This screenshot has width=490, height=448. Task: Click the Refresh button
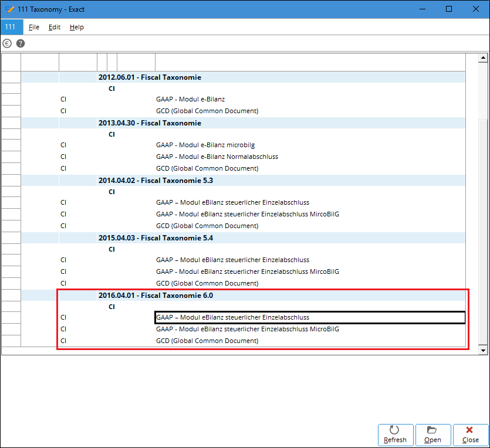point(396,435)
